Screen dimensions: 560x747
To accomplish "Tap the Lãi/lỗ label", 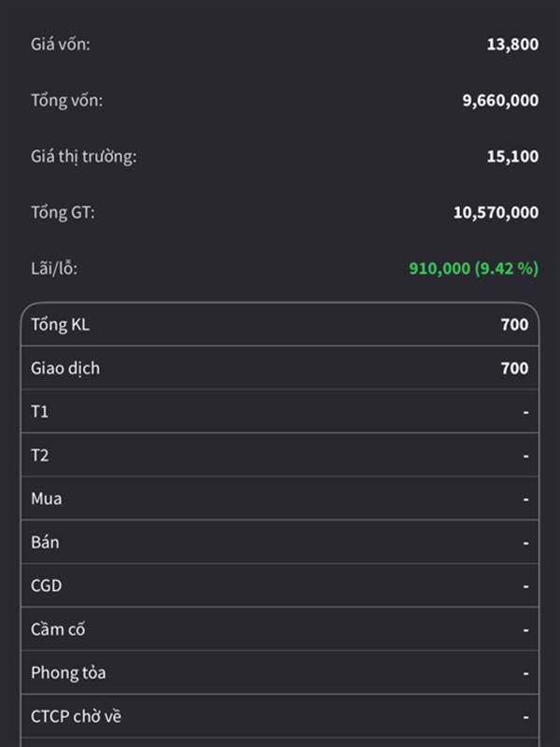I will pyautogui.click(x=54, y=269).
